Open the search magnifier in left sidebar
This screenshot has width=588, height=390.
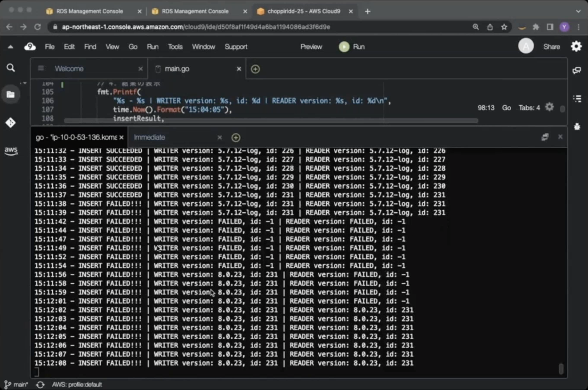tap(11, 68)
